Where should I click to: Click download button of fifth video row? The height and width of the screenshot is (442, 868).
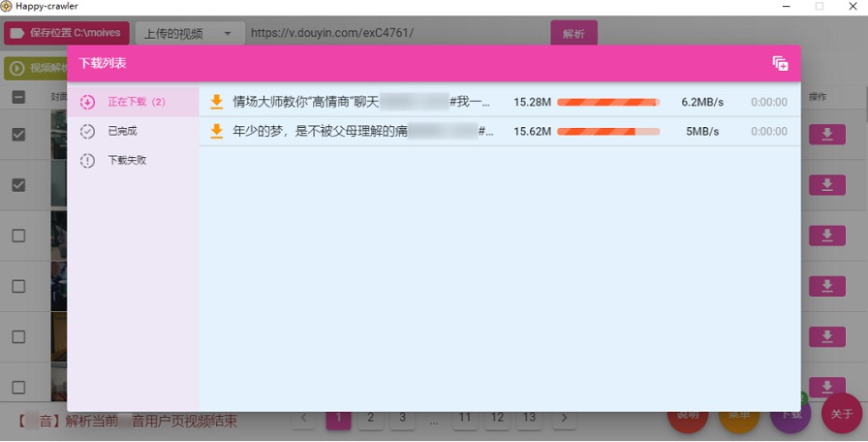tap(827, 336)
